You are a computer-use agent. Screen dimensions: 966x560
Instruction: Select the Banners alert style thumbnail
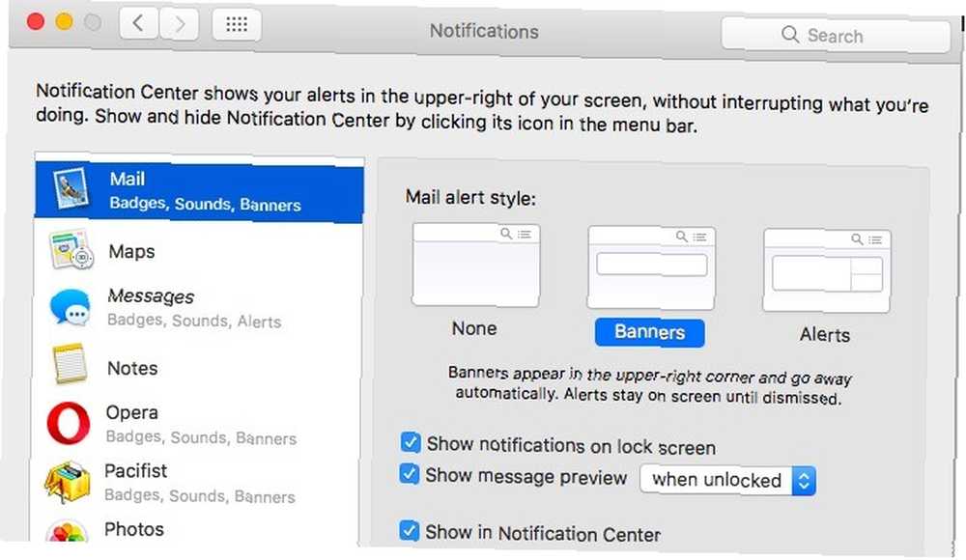point(651,267)
